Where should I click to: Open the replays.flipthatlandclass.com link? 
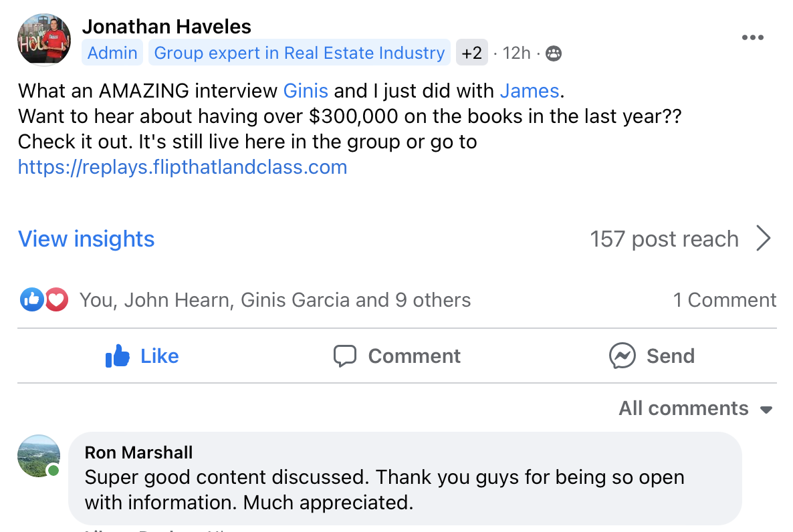pos(183,166)
